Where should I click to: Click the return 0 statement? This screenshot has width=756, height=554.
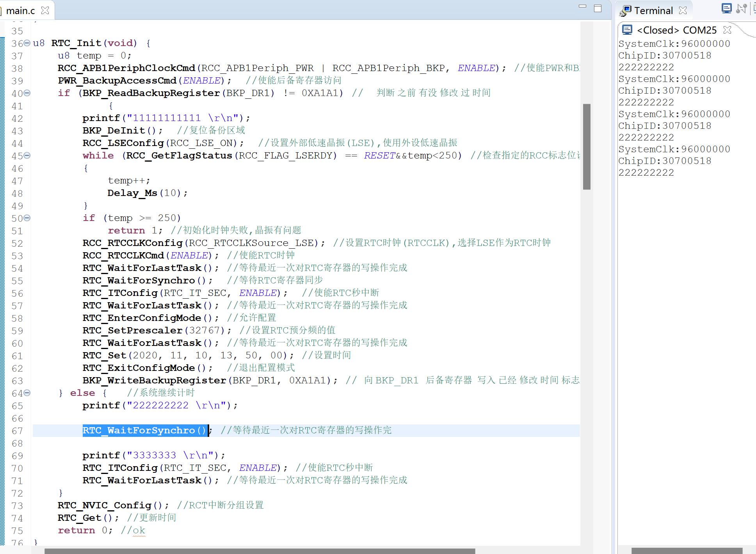pos(85,530)
